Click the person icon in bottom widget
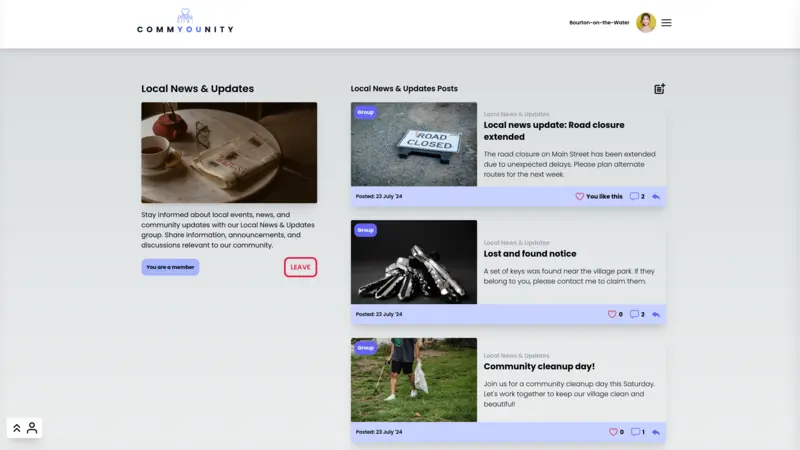This screenshot has width=800, height=450. tap(32, 428)
